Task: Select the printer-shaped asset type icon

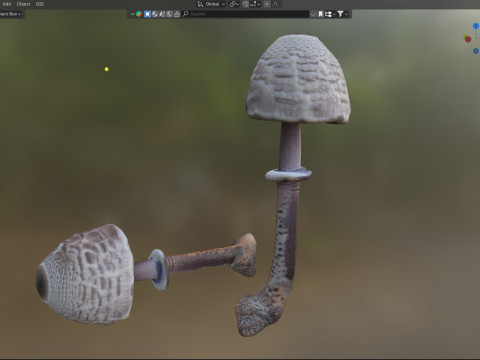Action: tap(177, 14)
